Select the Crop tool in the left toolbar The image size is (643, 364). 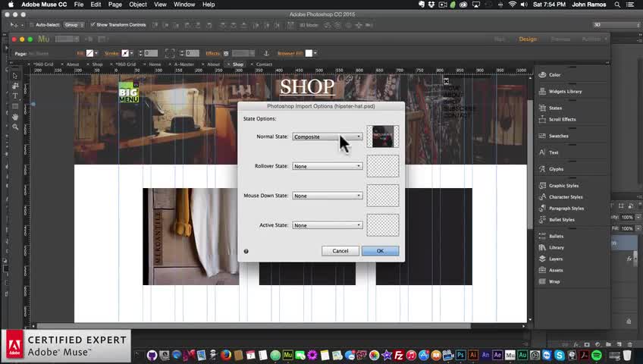15,86
